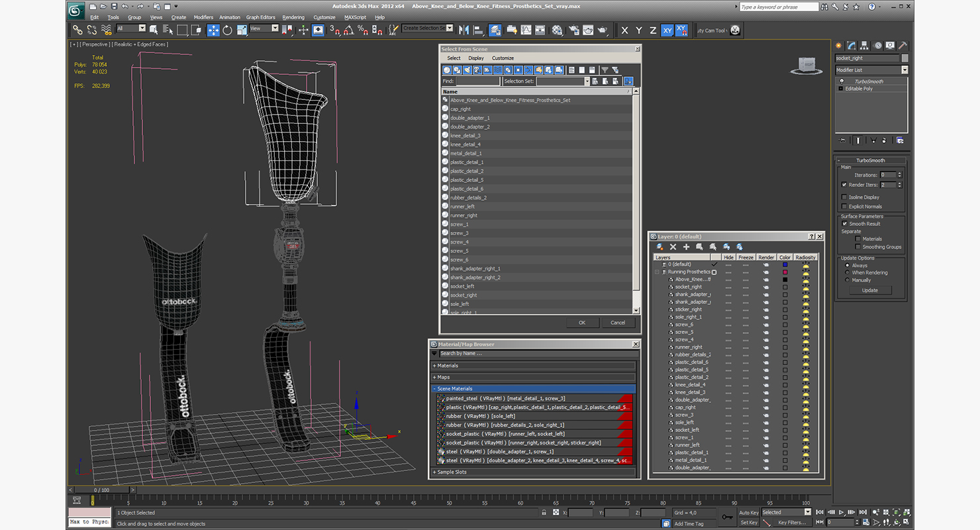Open Curve Editor from main toolbar
This screenshot has width=980, height=530.
(x=526, y=30)
